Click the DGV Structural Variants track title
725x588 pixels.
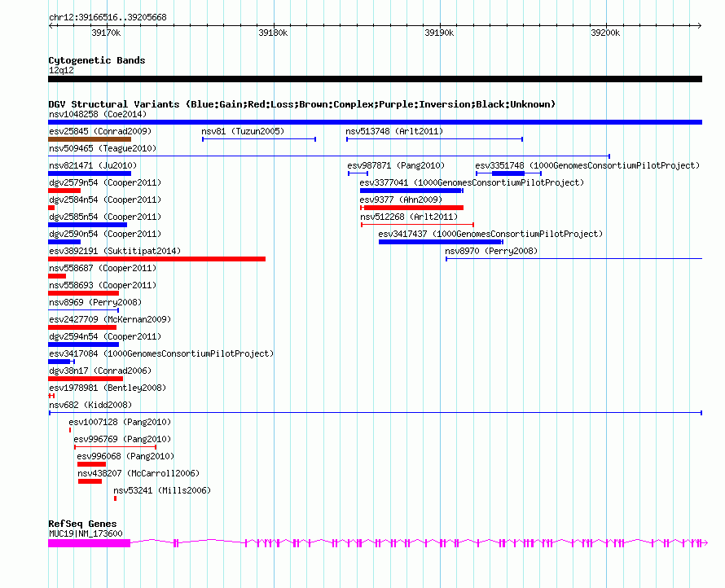tap(301, 104)
